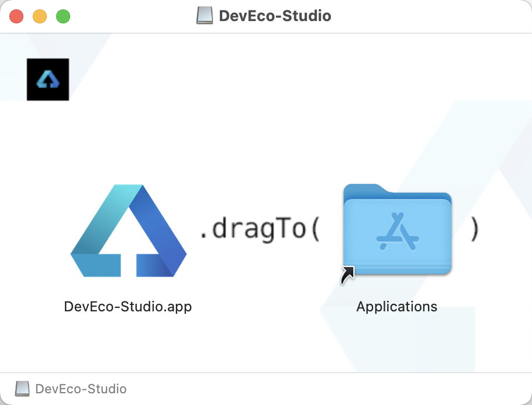Minimize the window using the yellow button
Viewport: 532px width, 405px height.
[40, 16]
